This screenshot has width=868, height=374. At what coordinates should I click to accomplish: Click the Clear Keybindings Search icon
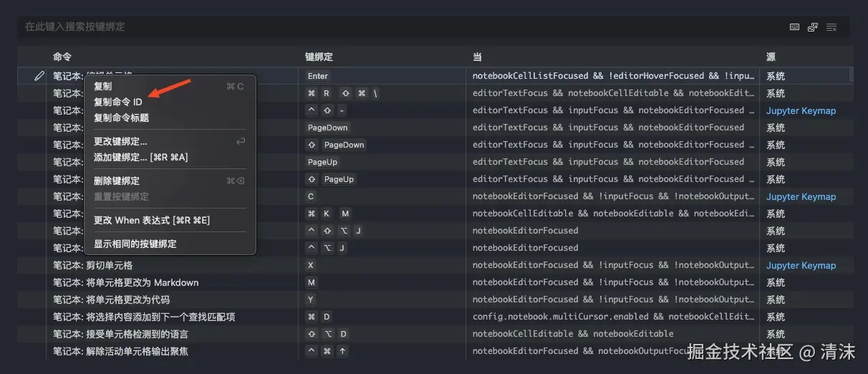tap(831, 27)
